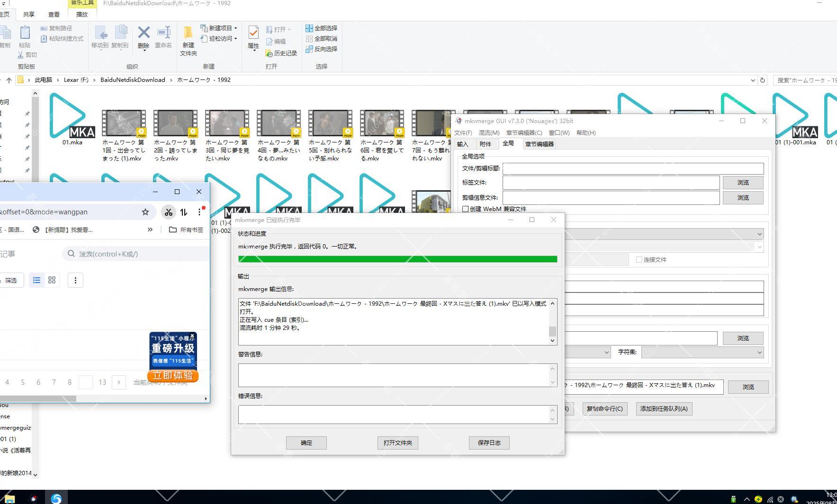Click the 打开文件夹 button
837x504 pixels.
[x=397, y=443]
